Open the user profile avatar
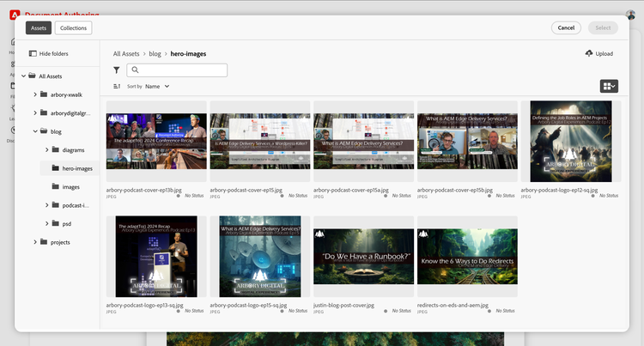This screenshot has width=644, height=346. (x=629, y=14)
